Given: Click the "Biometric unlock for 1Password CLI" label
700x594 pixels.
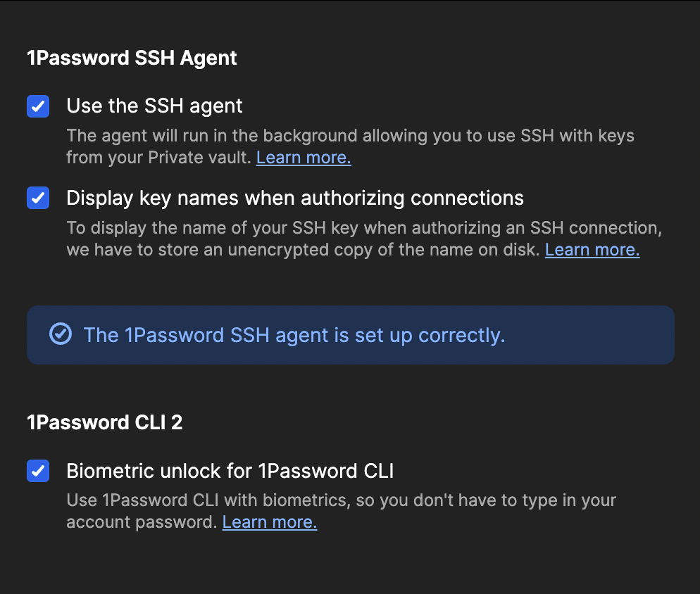Looking at the screenshot, I should pyautogui.click(x=230, y=471).
